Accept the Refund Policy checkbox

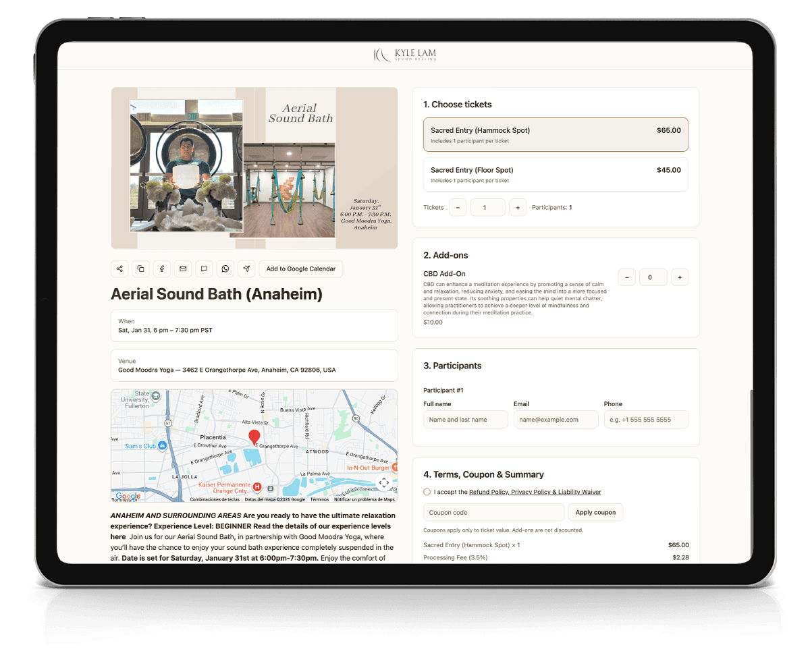pos(426,492)
